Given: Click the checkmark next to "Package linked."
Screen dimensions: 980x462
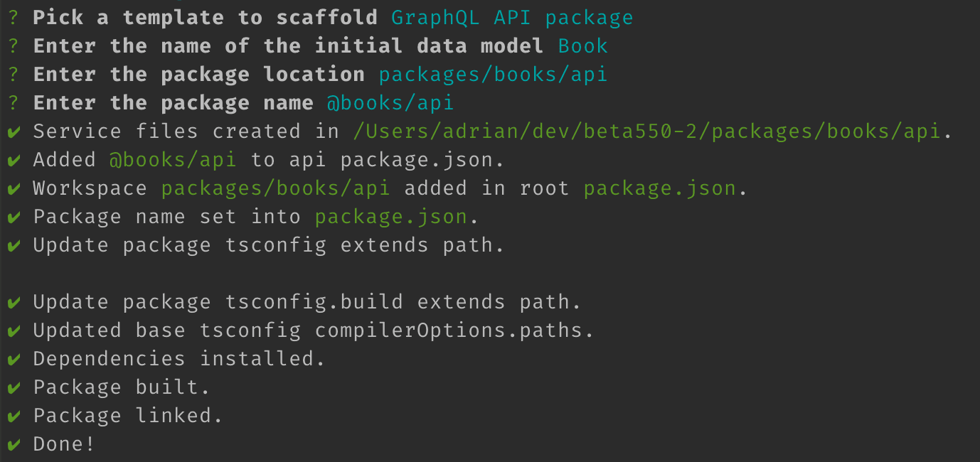Looking at the screenshot, I should (x=14, y=417).
